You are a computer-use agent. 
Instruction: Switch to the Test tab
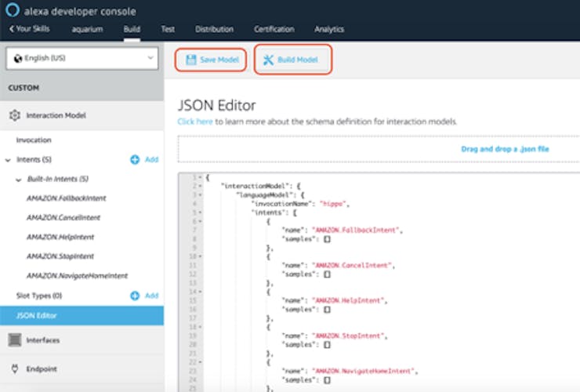(168, 29)
